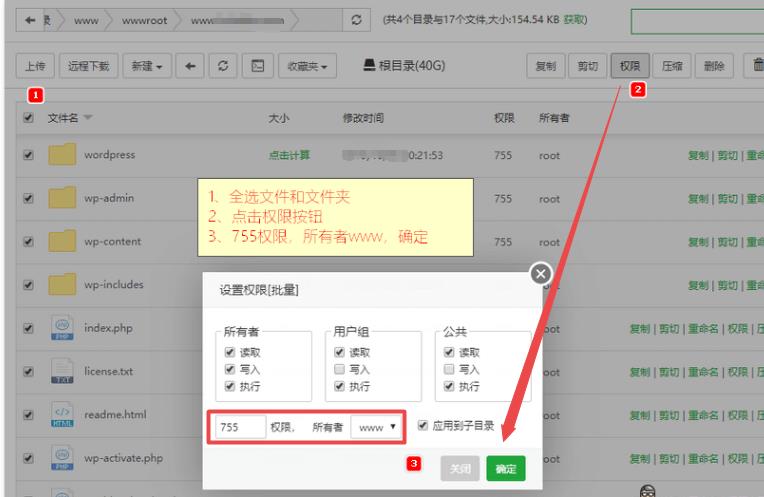764x497 pixels.
Task: Click the index.php file icon
Action: tap(62, 327)
